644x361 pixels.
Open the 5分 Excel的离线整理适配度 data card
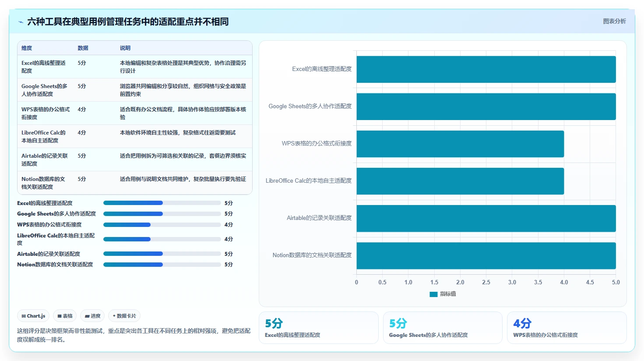tap(319, 328)
